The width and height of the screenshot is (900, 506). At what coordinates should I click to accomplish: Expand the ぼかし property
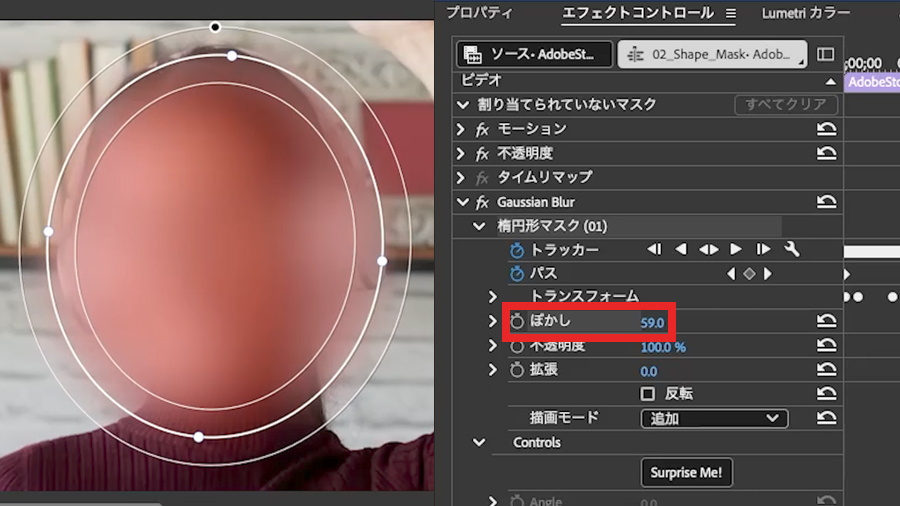tap(492, 321)
